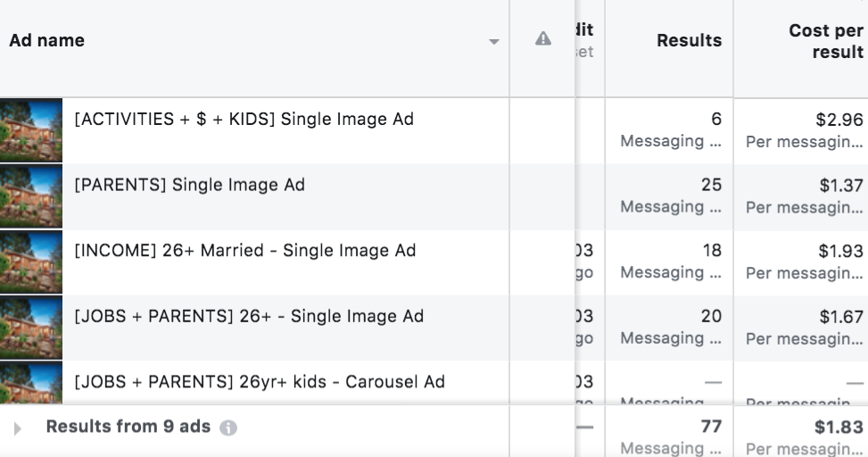The width and height of the screenshot is (868, 457).
Task: Open [JOBS + PARENTS] 26yr+ kids Carousel Ad
Action: tap(259, 382)
